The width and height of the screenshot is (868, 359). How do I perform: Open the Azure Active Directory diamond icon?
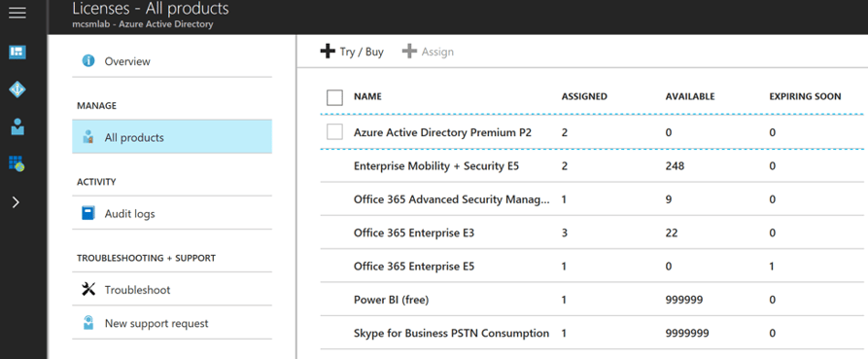17,90
